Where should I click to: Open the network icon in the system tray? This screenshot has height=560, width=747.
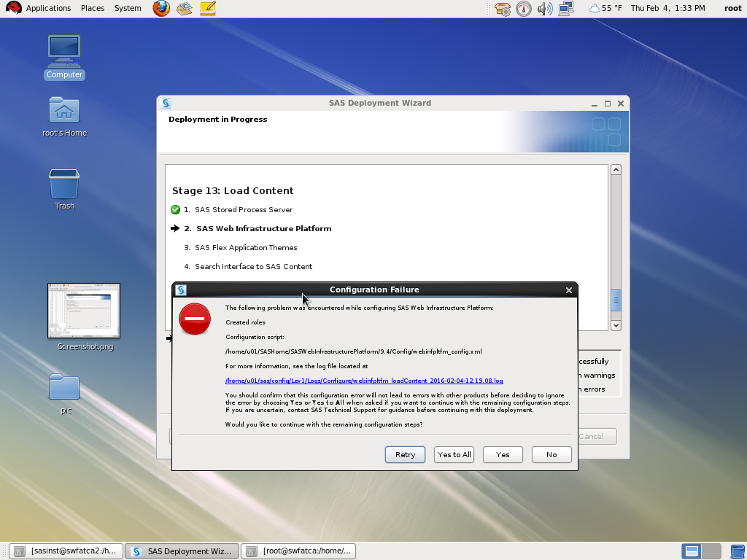click(x=566, y=9)
